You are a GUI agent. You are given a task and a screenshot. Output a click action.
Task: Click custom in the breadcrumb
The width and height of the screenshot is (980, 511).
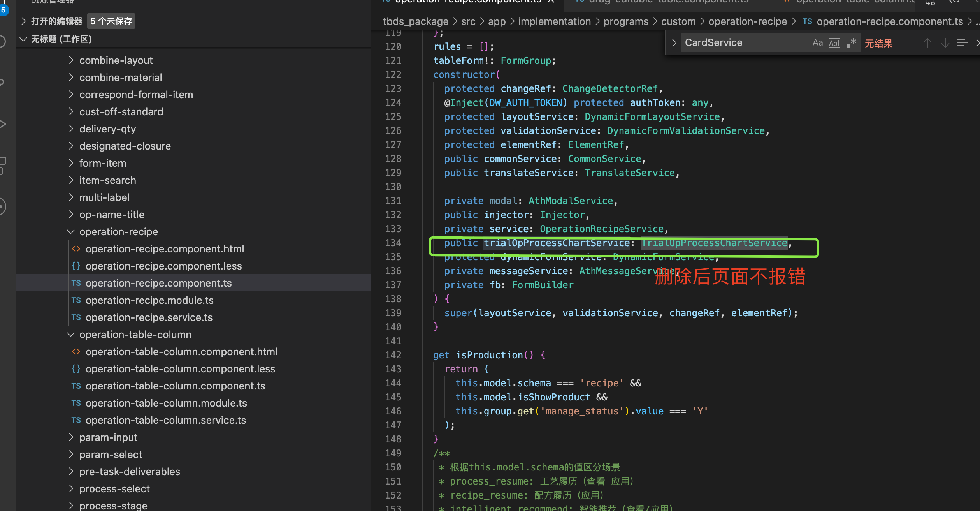(678, 21)
